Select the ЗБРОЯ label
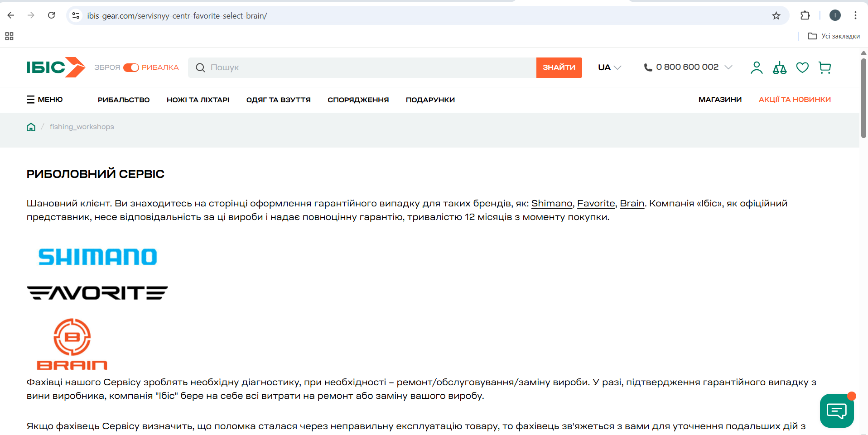Image resolution: width=868 pixels, height=435 pixels. (107, 67)
